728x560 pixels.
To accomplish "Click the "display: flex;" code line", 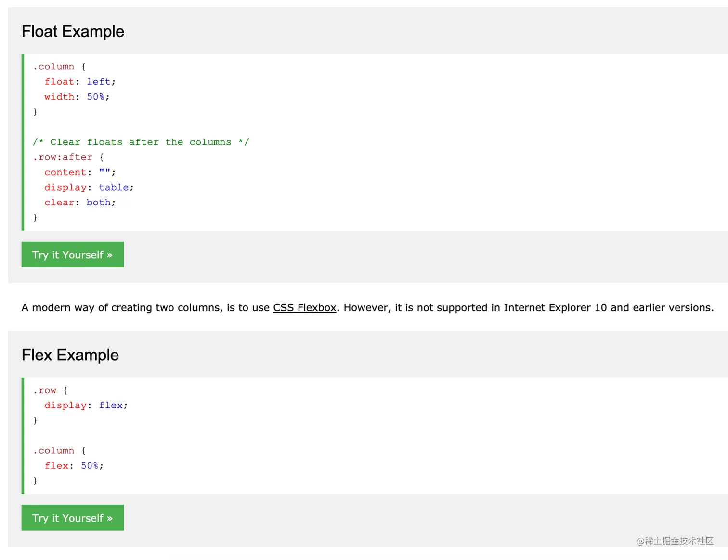I will [x=86, y=406].
